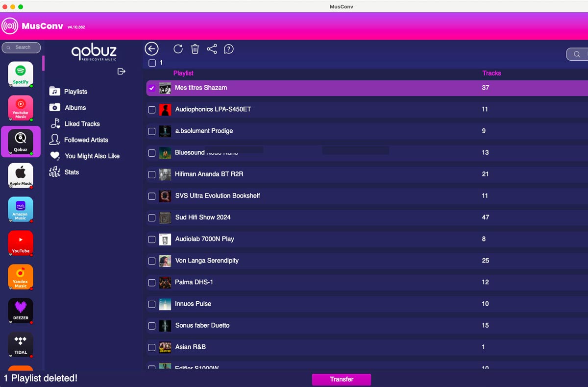Open the Spotify service icon

(x=21, y=74)
